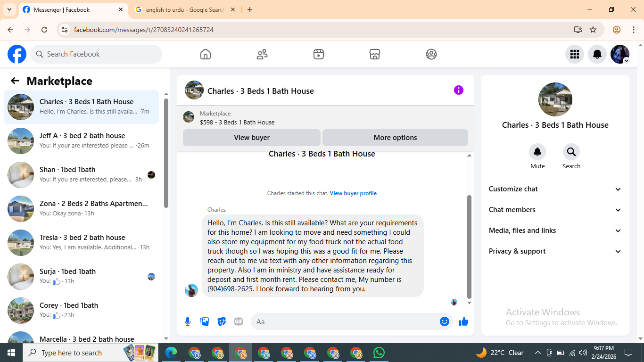The width and height of the screenshot is (644, 362).
Task: Expand Customize chat section
Action: (x=555, y=189)
